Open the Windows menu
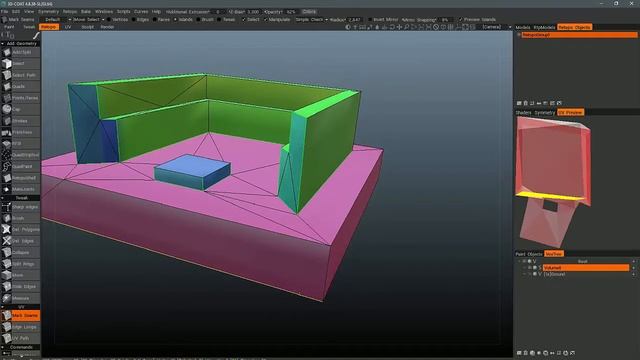 [x=104, y=12]
